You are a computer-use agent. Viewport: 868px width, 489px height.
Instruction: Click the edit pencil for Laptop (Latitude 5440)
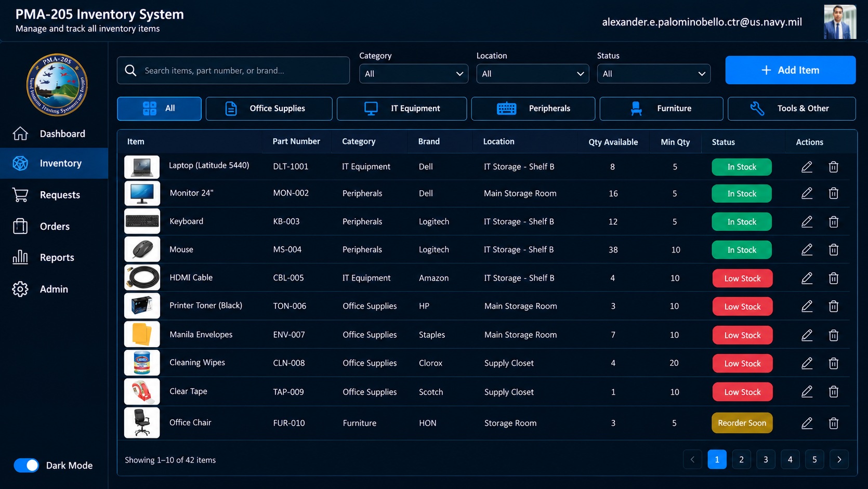[x=807, y=167]
